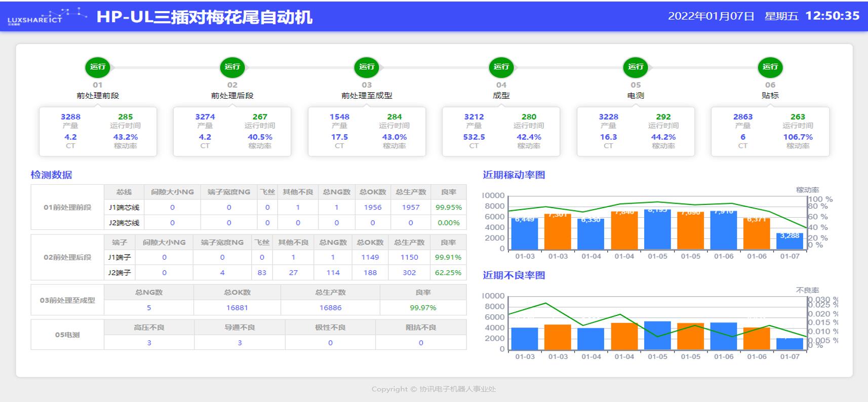Click the orange 7,301 bar in utilization chart
The height and width of the screenshot is (402, 868).
[x=558, y=231]
